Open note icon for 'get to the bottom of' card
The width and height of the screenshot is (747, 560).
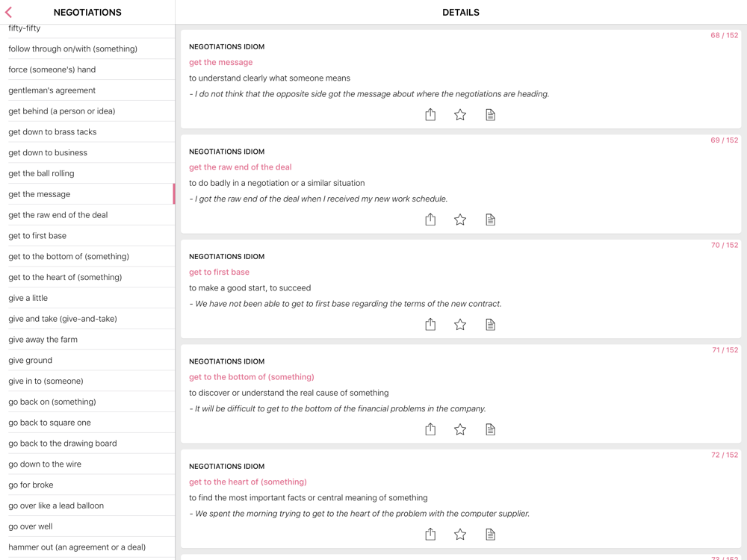tap(490, 429)
